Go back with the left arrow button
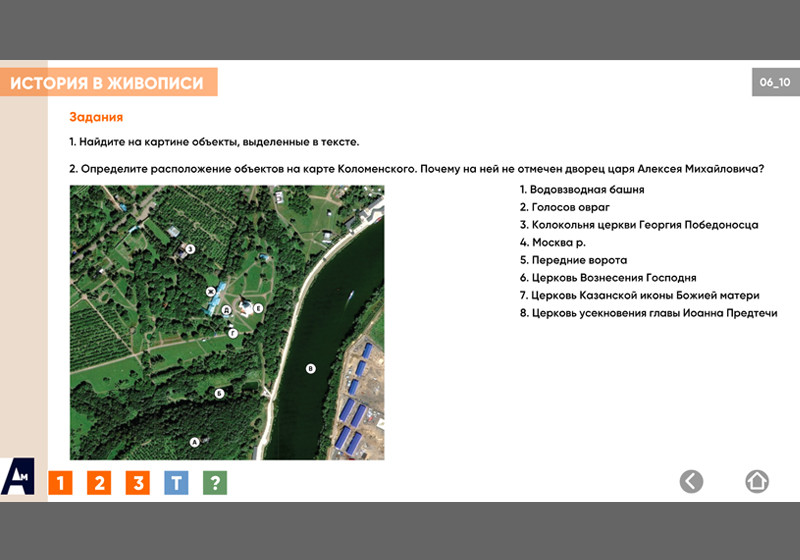Screen dimensions: 800x560 pyautogui.click(x=691, y=481)
